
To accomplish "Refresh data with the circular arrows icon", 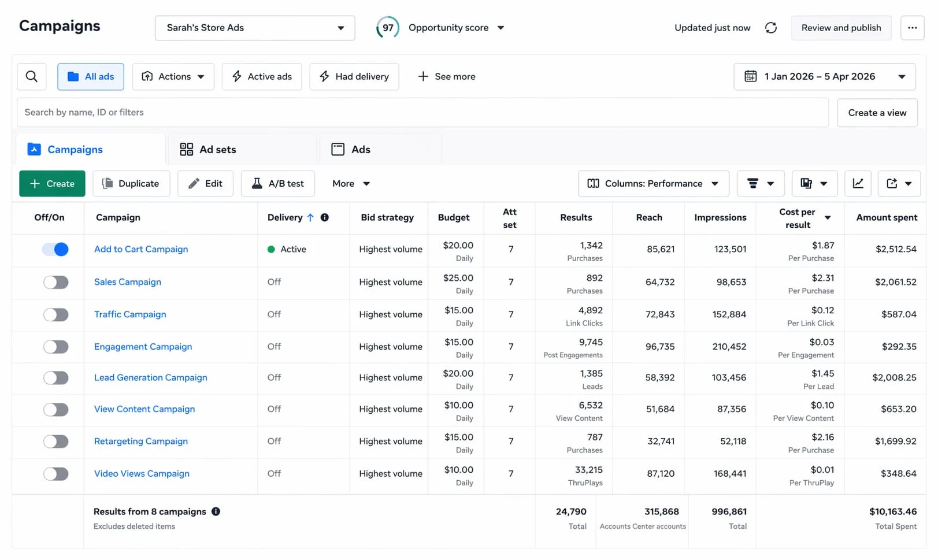I will (771, 28).
